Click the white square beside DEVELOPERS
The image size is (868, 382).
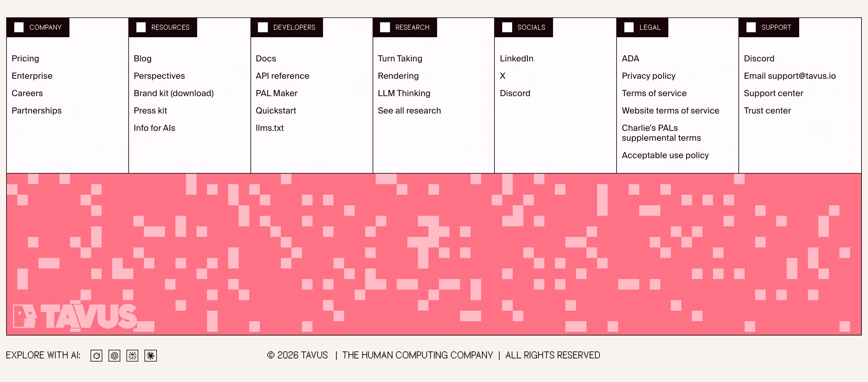click(263, 27)
